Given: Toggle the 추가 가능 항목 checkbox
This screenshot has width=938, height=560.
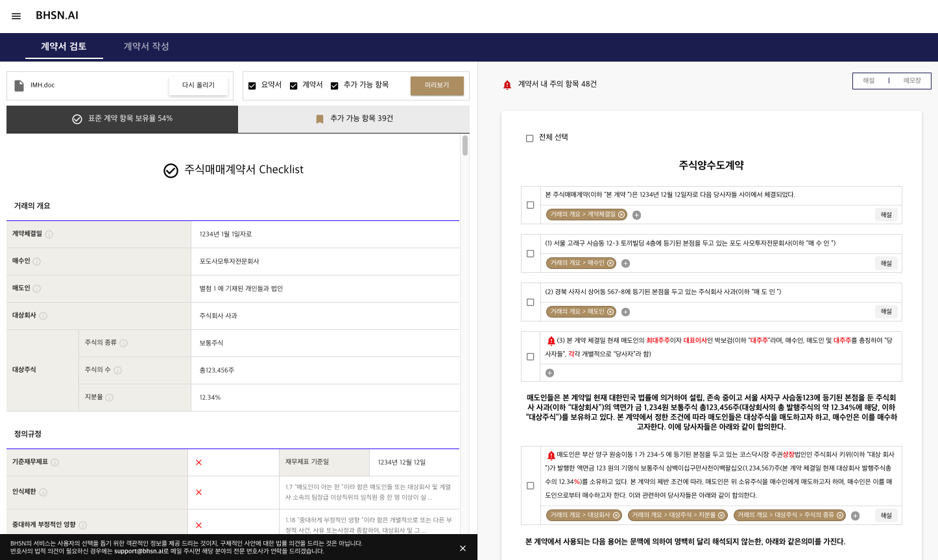Looking at the screenshot, I should point(335,86).
